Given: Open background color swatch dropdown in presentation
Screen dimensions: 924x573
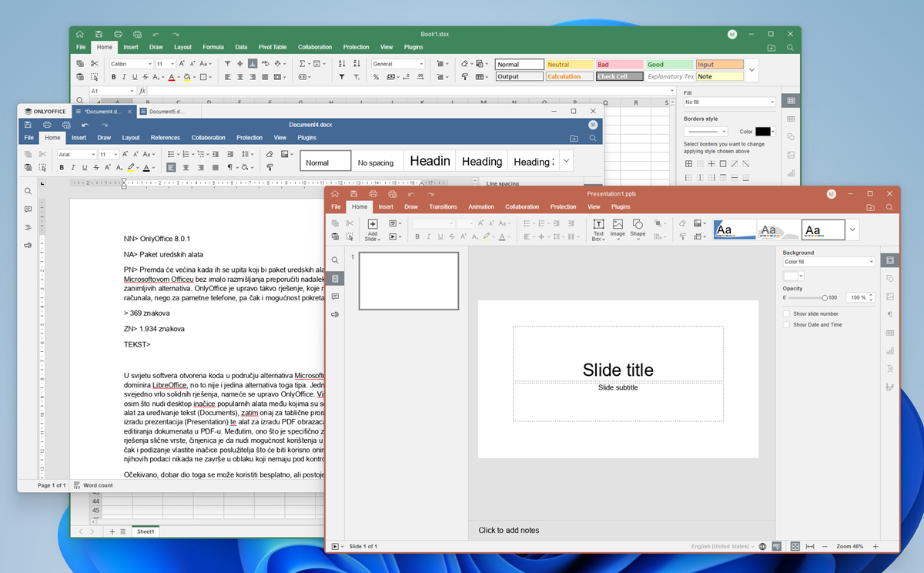Looking at the screenshot, I should 793,276.
